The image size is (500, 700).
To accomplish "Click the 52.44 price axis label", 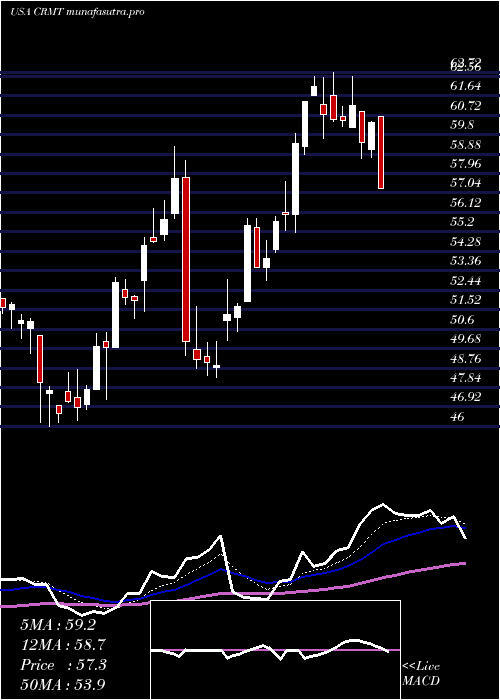I will click(x=466, y=280).
